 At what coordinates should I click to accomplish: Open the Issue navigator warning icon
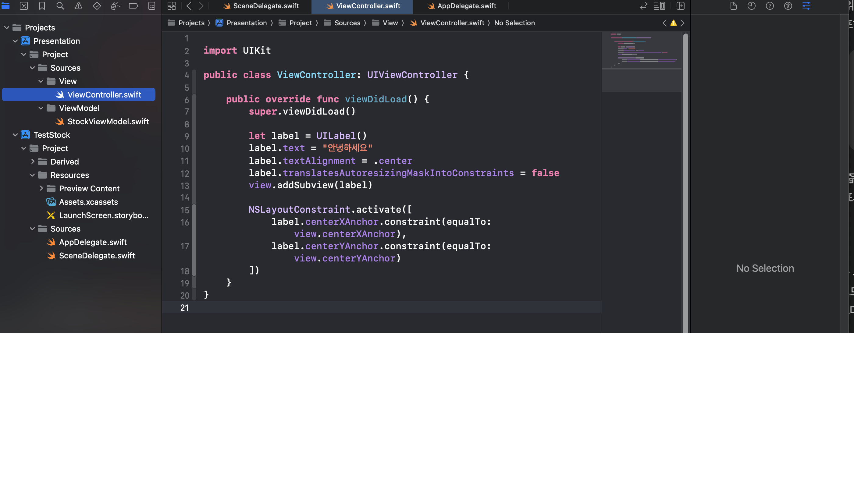click(78, 6)
